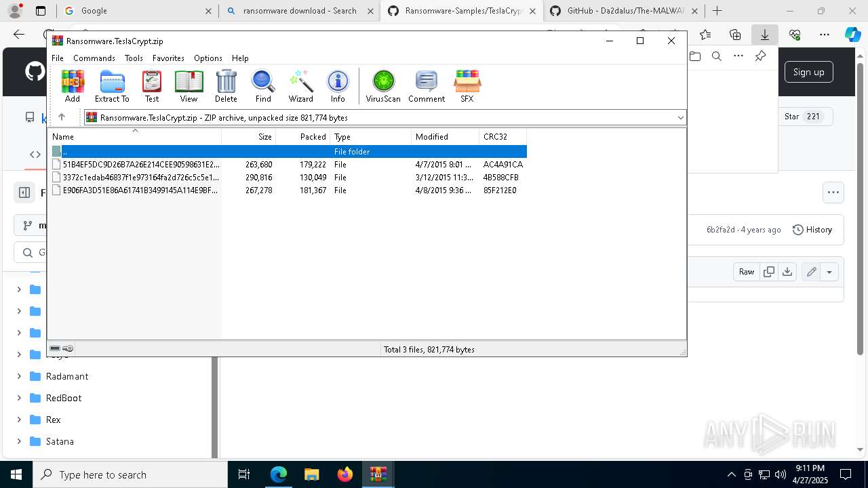Open File menu in WinRAR

pyautogui.click(x=58, y=58)
